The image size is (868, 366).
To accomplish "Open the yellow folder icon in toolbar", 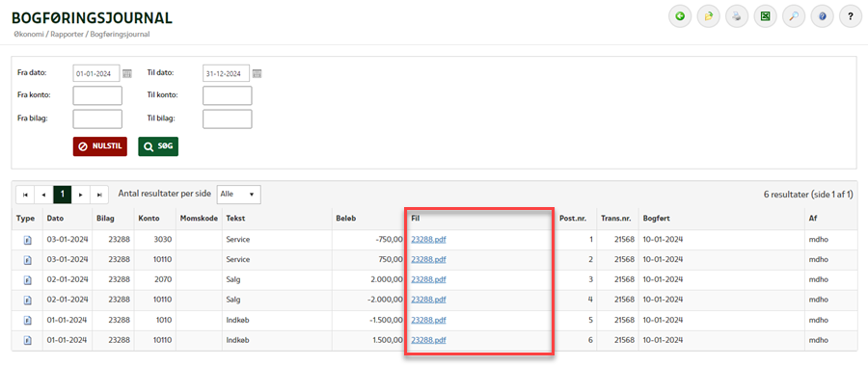I will tap(709, 16).
